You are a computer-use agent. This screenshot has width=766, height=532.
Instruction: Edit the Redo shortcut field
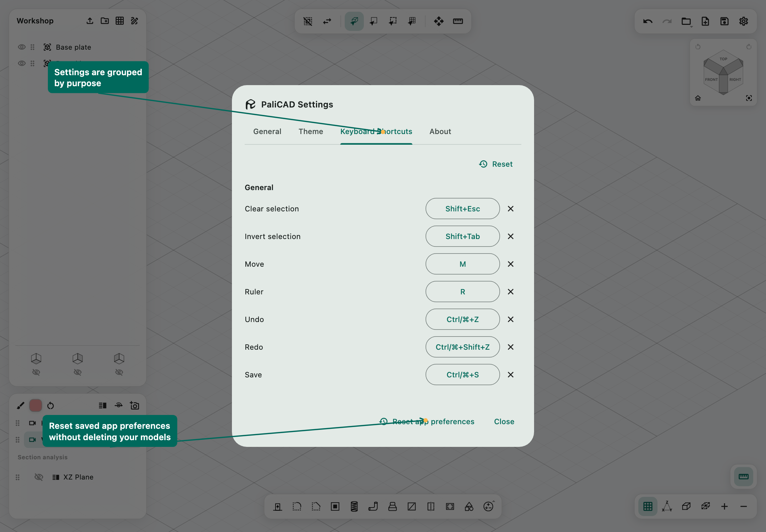tap(462, 347)
